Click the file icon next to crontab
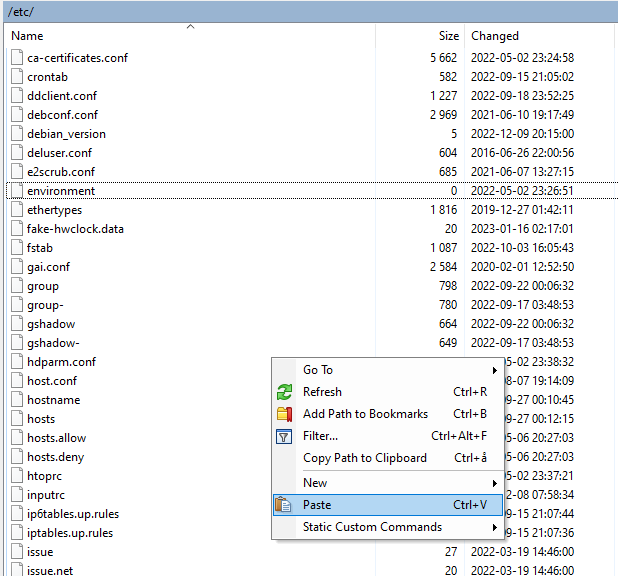The height and width of the screenshot is (576, 618). (x=16, y=77)
